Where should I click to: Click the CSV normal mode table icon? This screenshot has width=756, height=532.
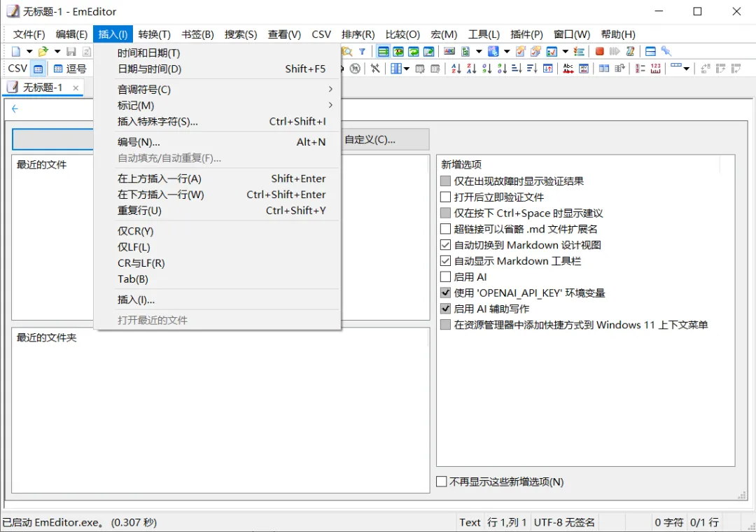(38, 69)
